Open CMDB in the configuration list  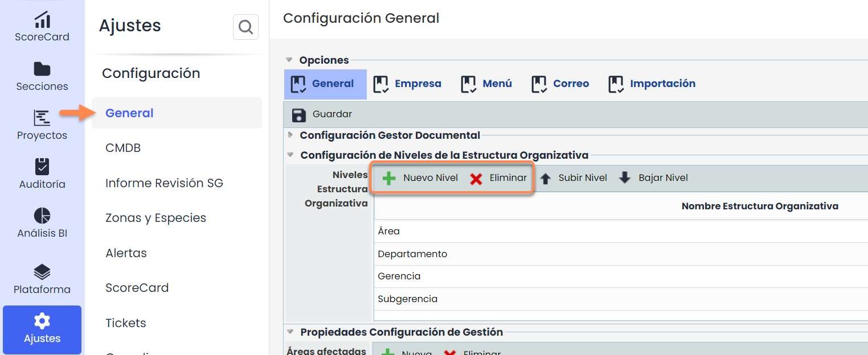pyautogui.click(x=123, y=148)
